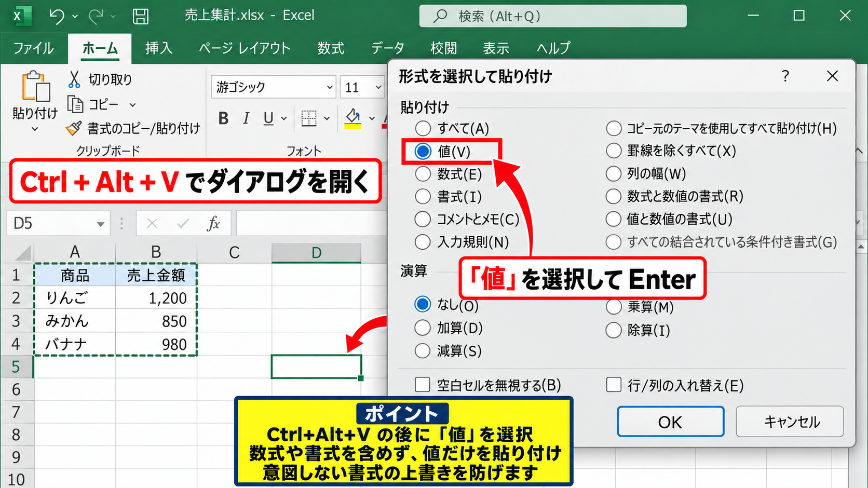The width and height of the screenshot is (868, 488).
Task: Click the 書式のコピー/貼り付け label
Action: 144,128
